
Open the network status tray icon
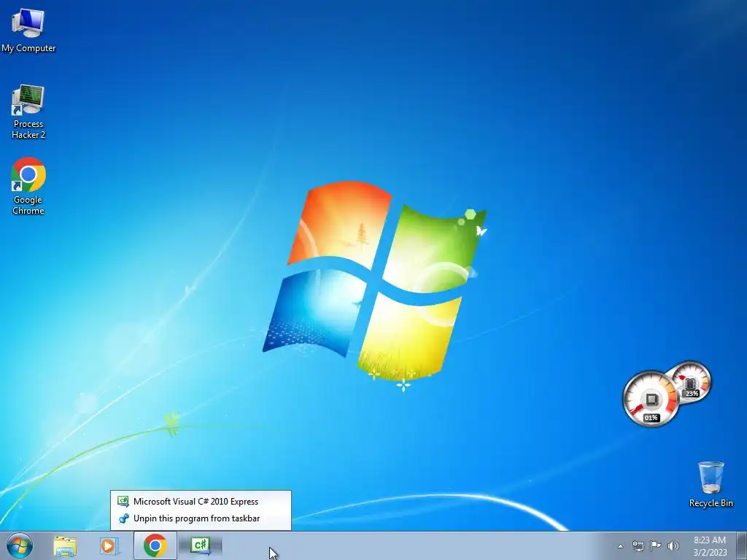tap(638, 546)
